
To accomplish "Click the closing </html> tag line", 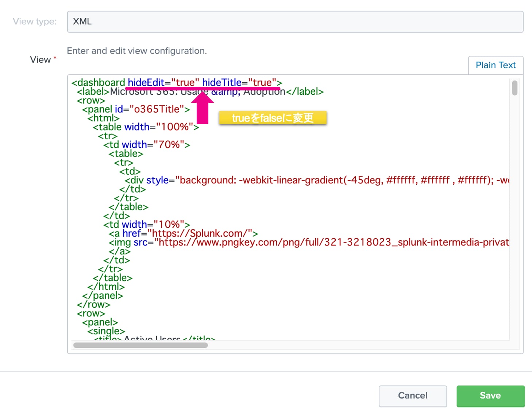I will pyautogui.click(x=106, y=287).
